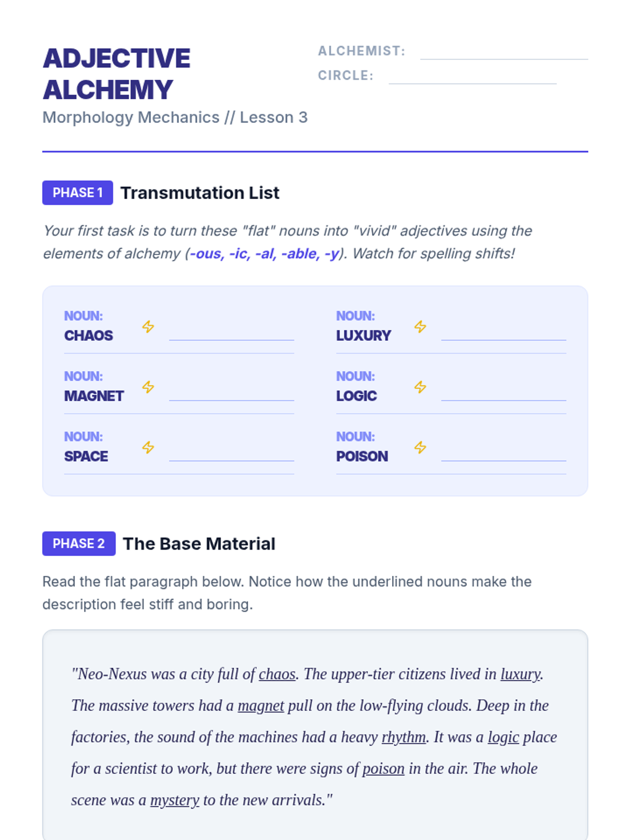The width and height of the screenshot is (630, 840).
Task: Click the underlined word luxury in paragraph
Action: (520, 674)
